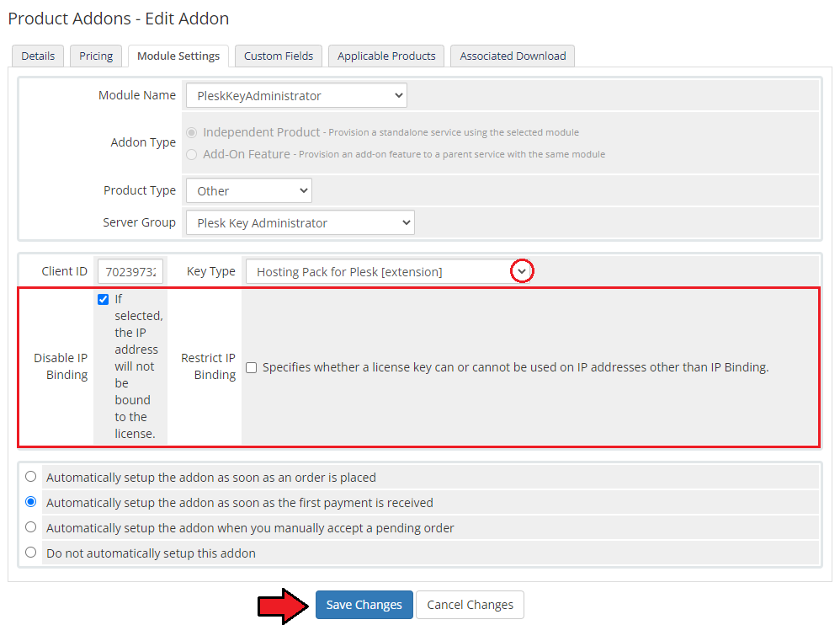Click the 'Provision a standalone service' description
The height and width of the screenshot is (641, 840).
click(454, 132)
